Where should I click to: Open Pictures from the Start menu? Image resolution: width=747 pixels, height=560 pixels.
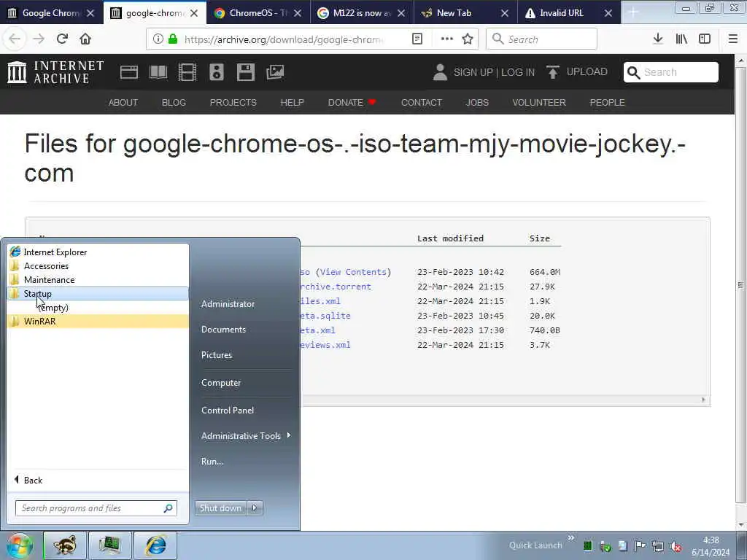(217, 355)
